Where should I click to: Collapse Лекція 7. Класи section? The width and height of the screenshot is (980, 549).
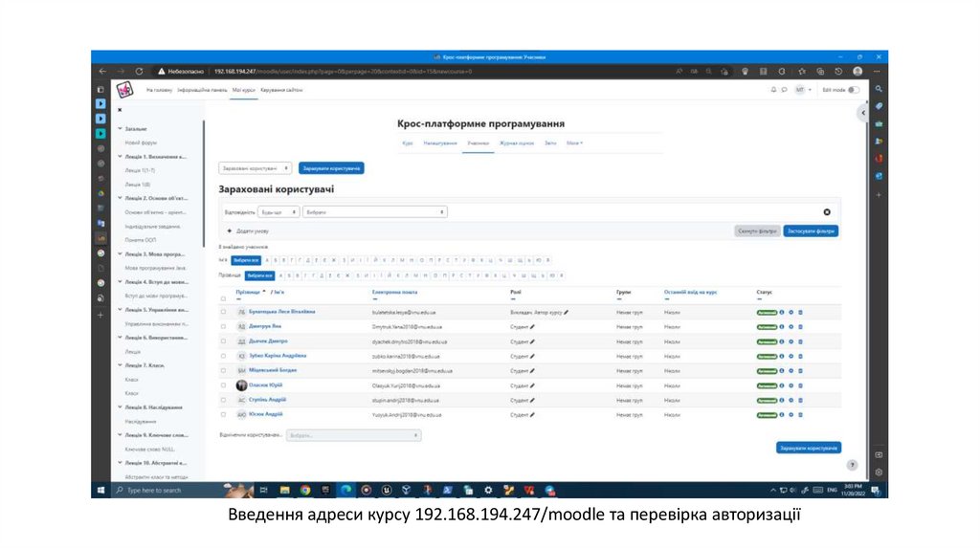(120, 365)
